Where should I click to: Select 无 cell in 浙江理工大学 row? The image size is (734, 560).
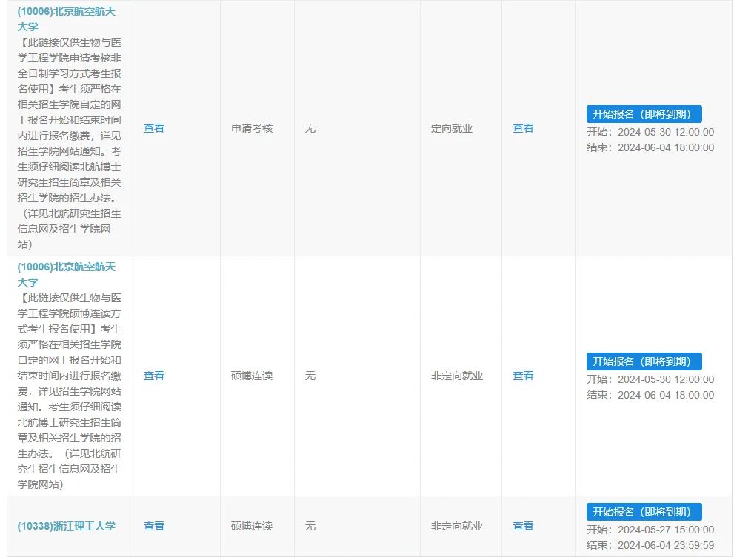[x=310, y=526]
